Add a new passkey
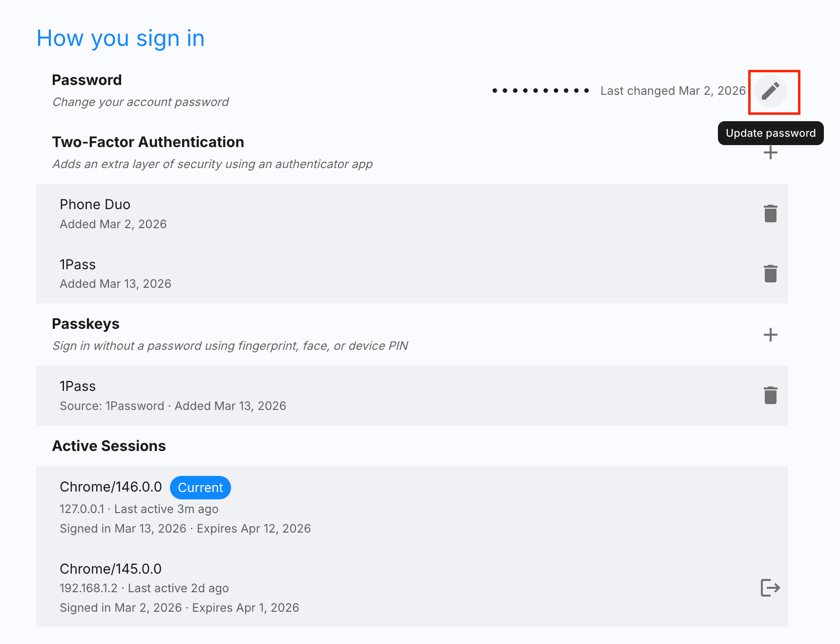Image resolution: width=840 pixels, height=644 pixels. (771, 335)
